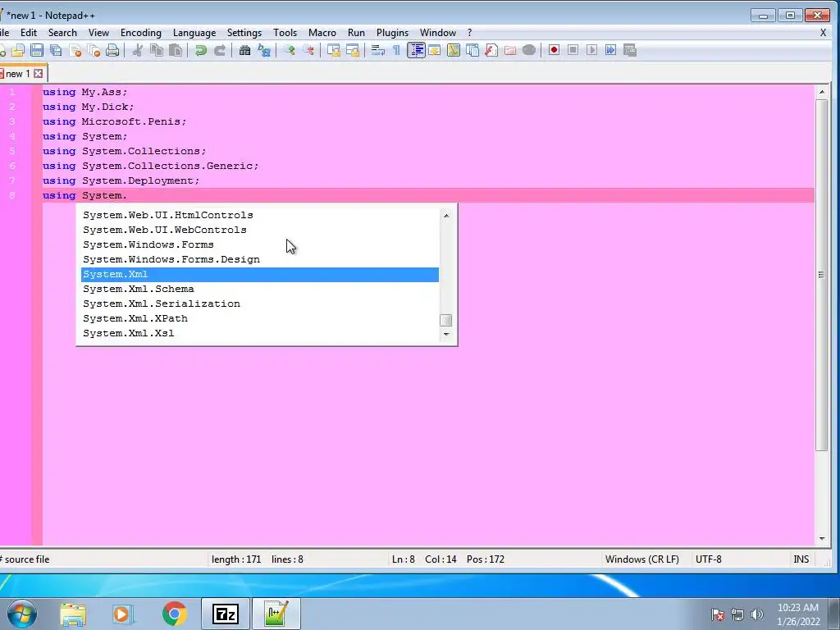The width and height of the screenshot is (840, 630).
Task: Toggle the file Monitoring (tail) icon
Action: click(529, 50)
